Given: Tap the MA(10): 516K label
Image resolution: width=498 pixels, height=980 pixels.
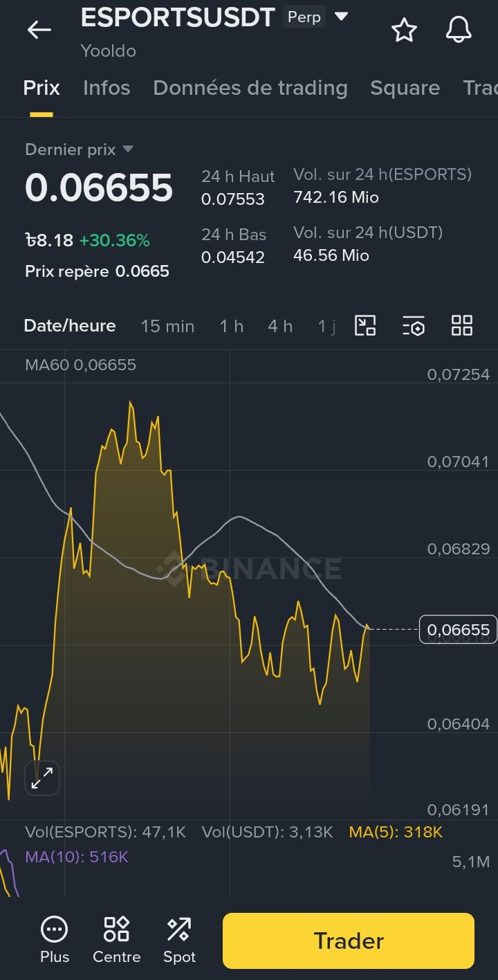Looking at the screenshot, I should 77,857.
